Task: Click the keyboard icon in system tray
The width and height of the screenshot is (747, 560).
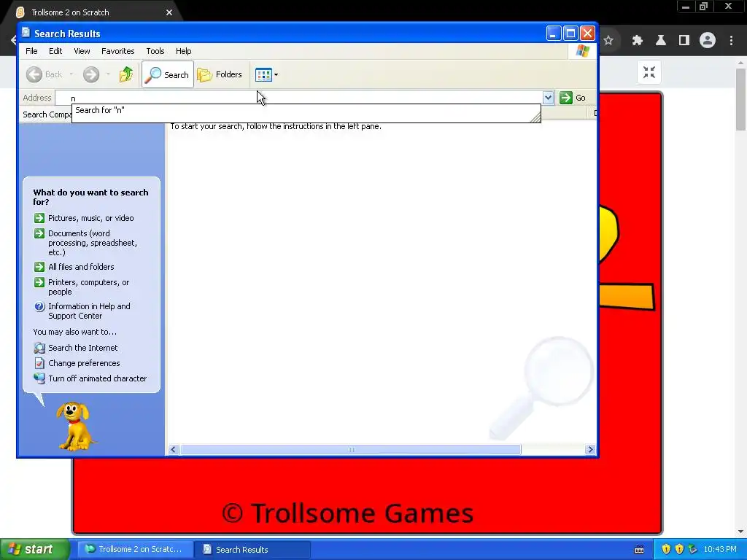Action: (639, 550)
